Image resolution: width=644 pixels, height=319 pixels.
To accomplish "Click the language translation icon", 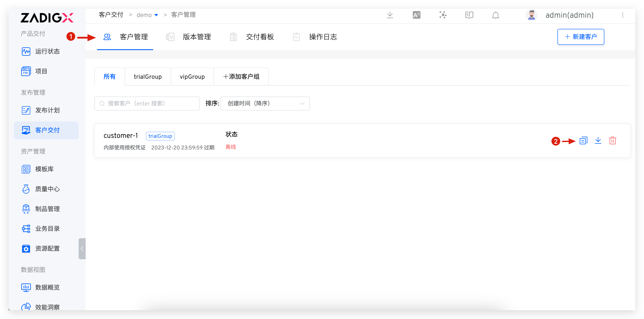I will click(416, 15).
